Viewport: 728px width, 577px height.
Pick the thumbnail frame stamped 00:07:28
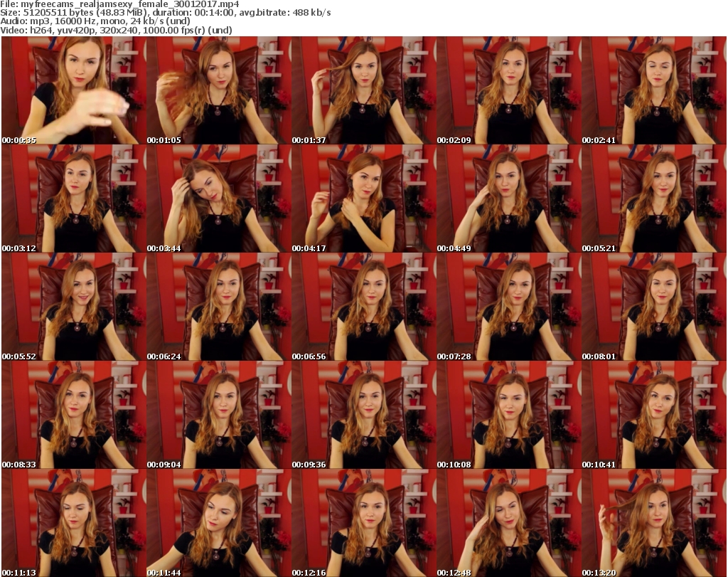[x=508, y=307]
